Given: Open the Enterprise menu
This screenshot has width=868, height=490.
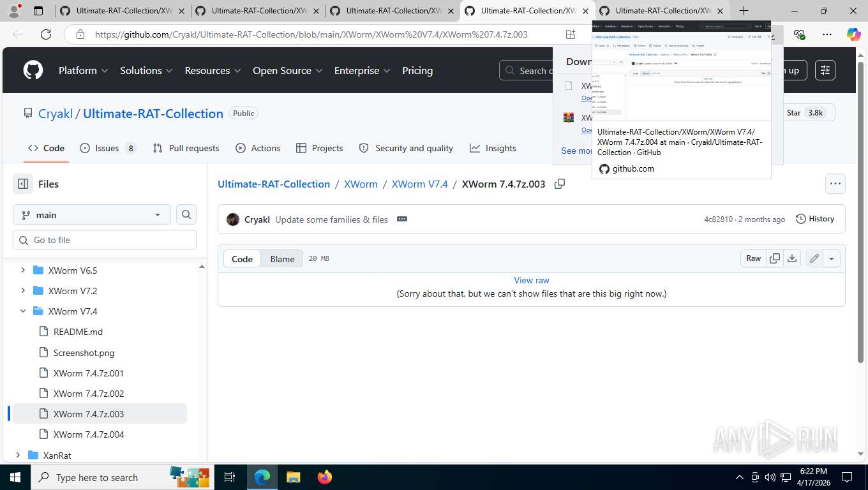Looking at the screenshot, I should [x=363, y=70].
